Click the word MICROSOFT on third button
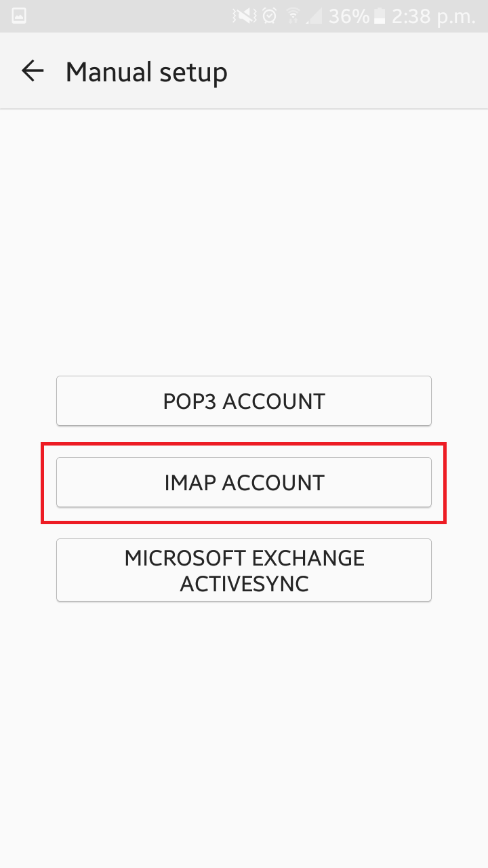The image size is (488, 868). (x=185, y=558)
